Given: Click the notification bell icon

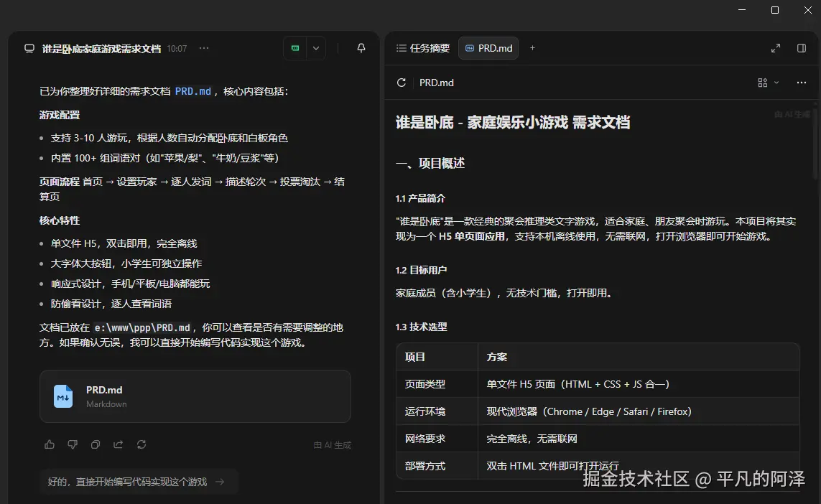Looking at the screenshot, I should tap(361, 48).
